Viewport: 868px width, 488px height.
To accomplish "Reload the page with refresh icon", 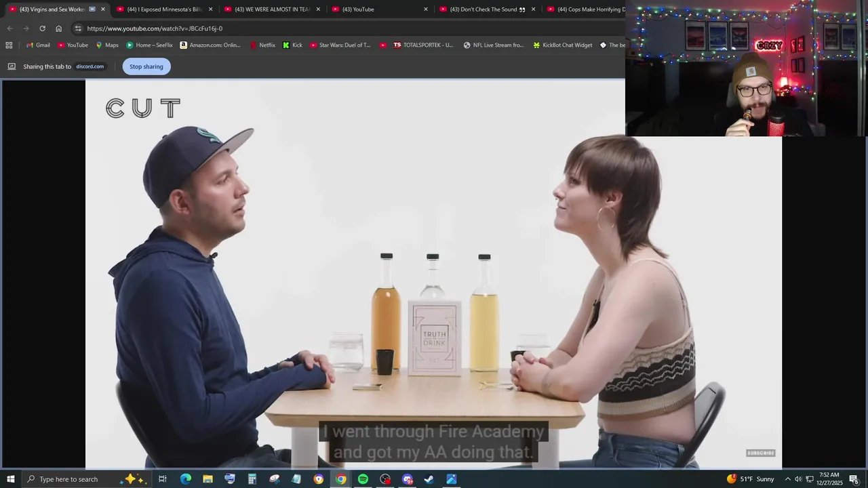I will pos(42,28).
